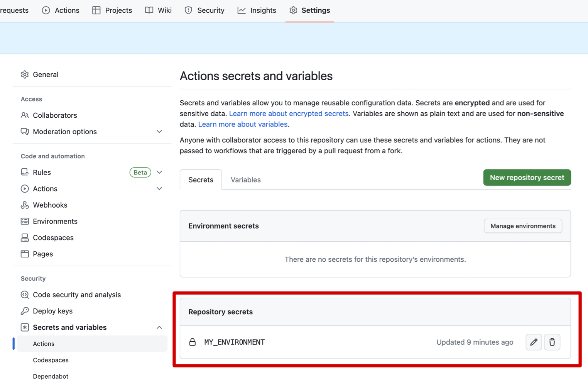
Task: Click the New repository secret button
Action: click(x=527, y=178)
